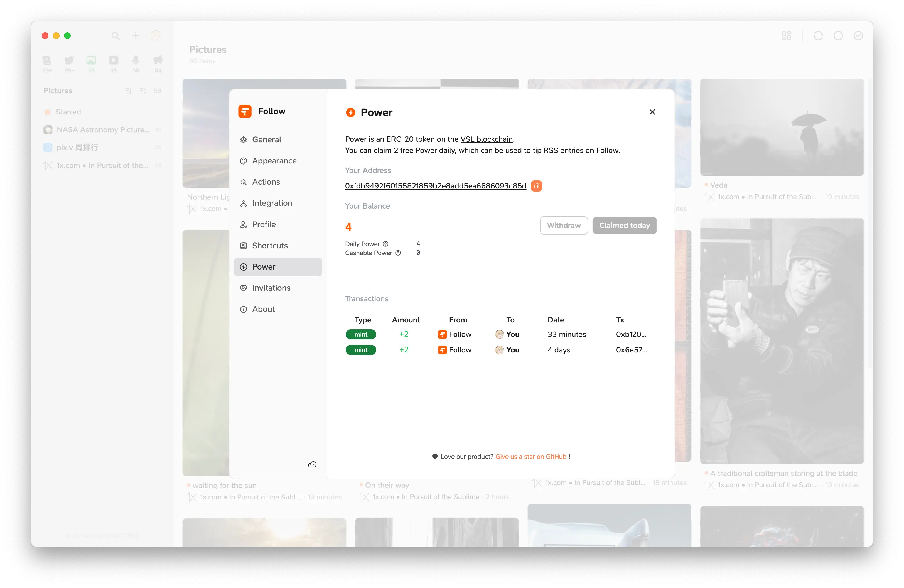The height and width of the screenshot is (588, 904).
Task: Select Shortcuts in settings sidebar
Action: (270, 245)
